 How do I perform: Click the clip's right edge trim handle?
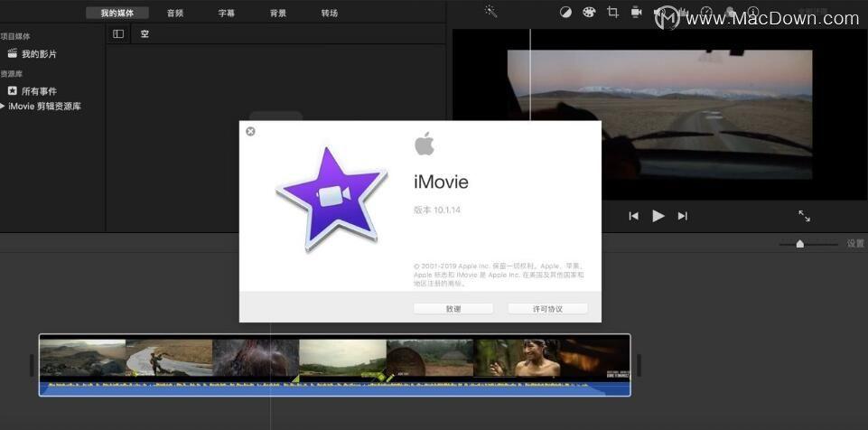(639, 365)
